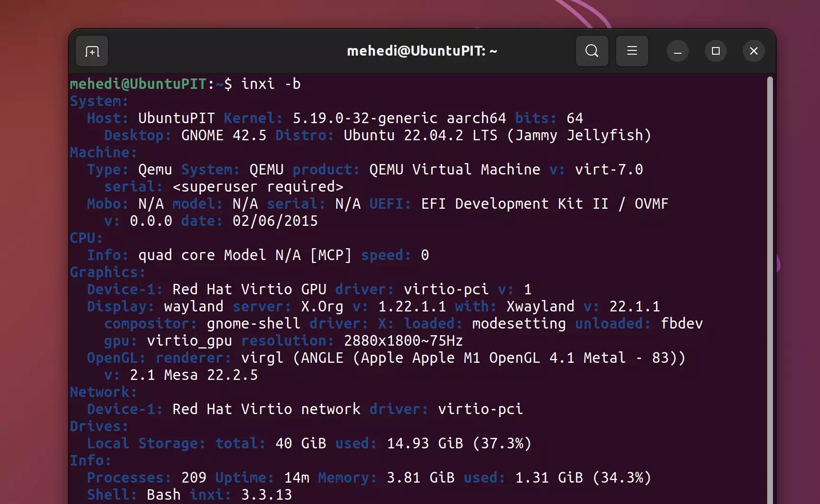Click renderer text 'virgl (ANGLE'
Image resolution: width=820 pixels, height=504 pixels.
click(292, 358)
